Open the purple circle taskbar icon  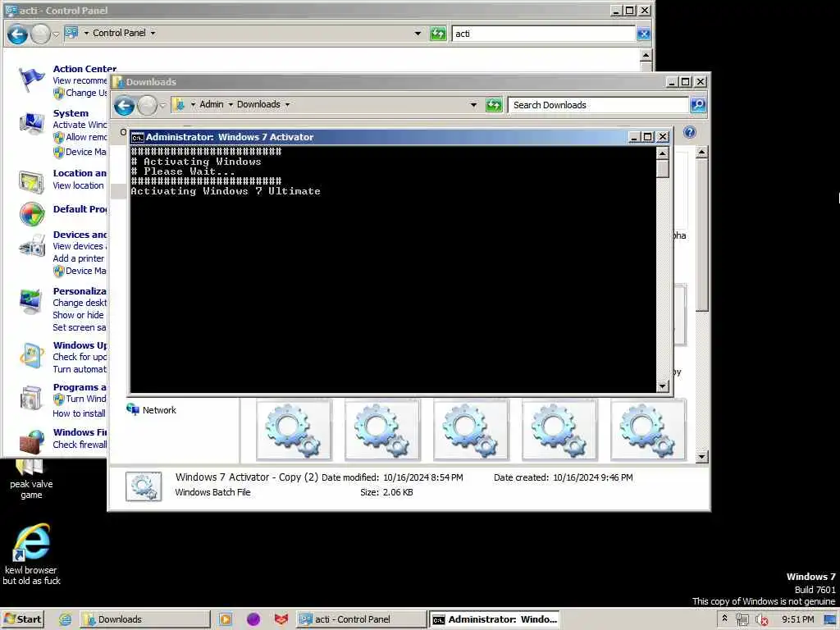pyautogui.click(x=253, y=619)
